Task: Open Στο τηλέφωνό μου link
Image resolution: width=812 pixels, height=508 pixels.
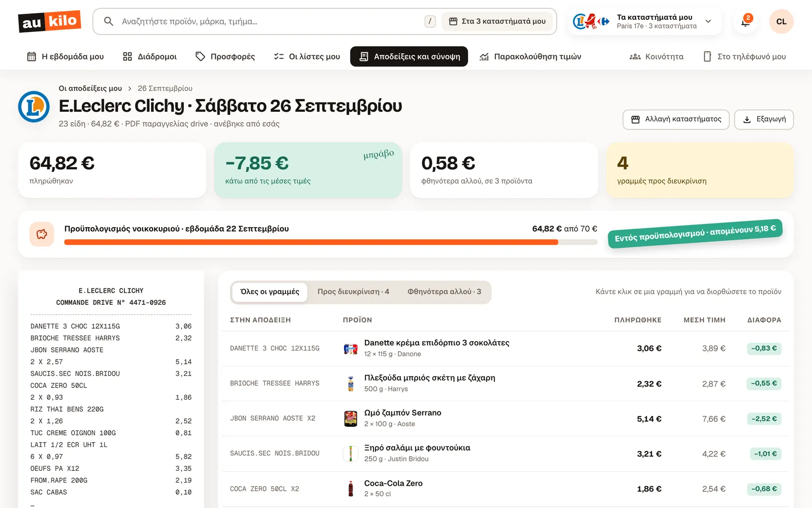Action: tap(745, 56)
